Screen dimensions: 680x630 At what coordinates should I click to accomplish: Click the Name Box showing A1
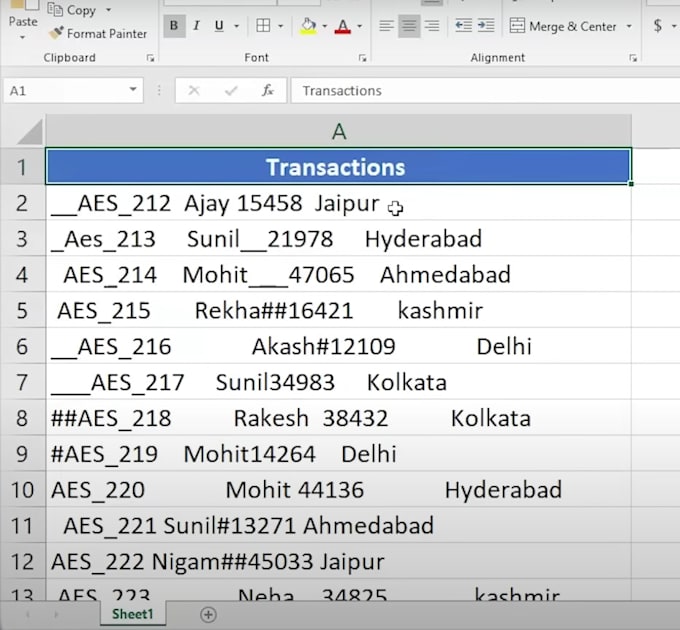pos(65,91)
